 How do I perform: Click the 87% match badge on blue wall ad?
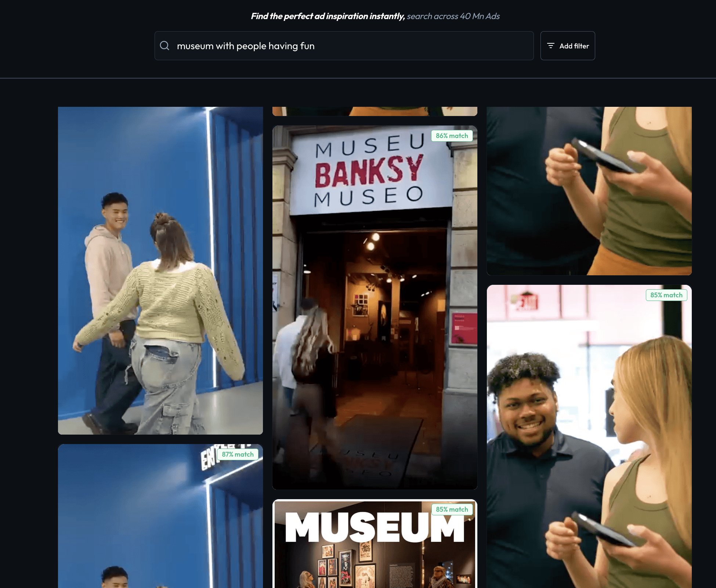click(x=238, y=454)
